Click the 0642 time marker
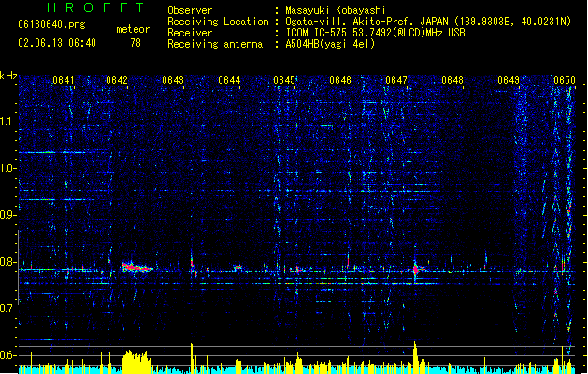 117,80
